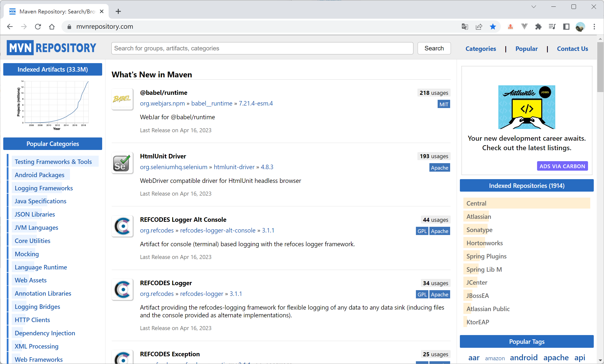This screenshot has width=604, height=364.
Task: Open the Hortonworks repository entry
Action: pyautogui.click(x=485, y=243)
